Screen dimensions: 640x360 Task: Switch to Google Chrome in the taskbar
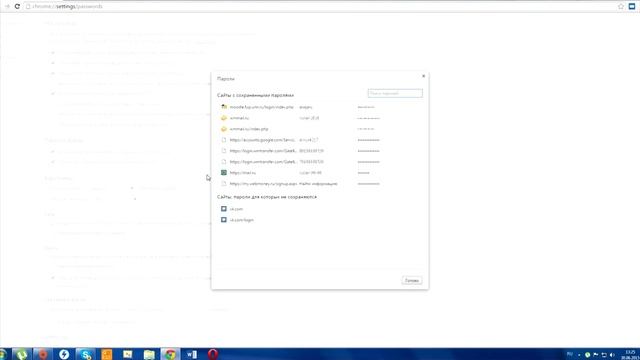click(170, 354)
